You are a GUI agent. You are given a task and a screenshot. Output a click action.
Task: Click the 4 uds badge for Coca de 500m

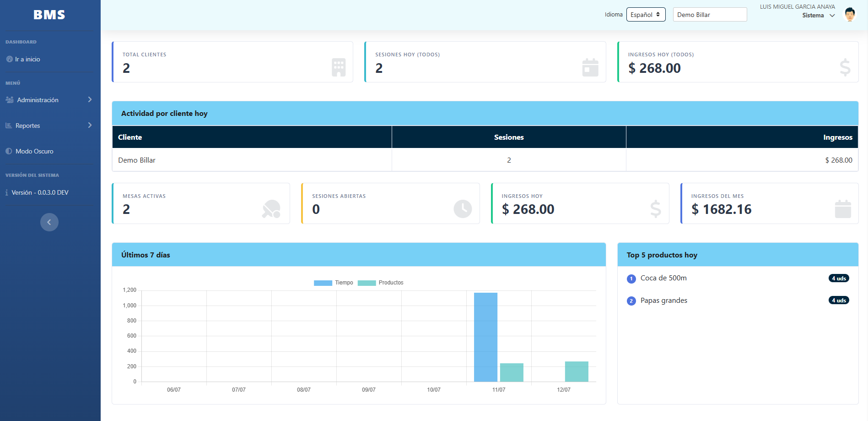click(839, 278)
